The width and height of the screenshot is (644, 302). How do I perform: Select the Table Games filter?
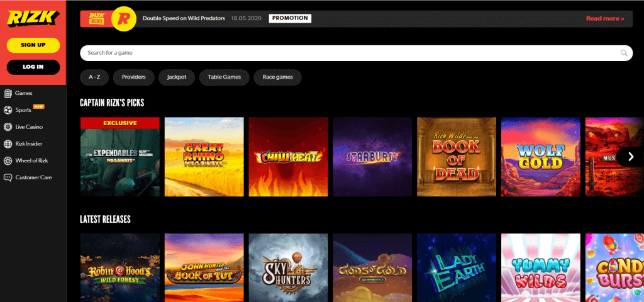(x=225, y=77)
